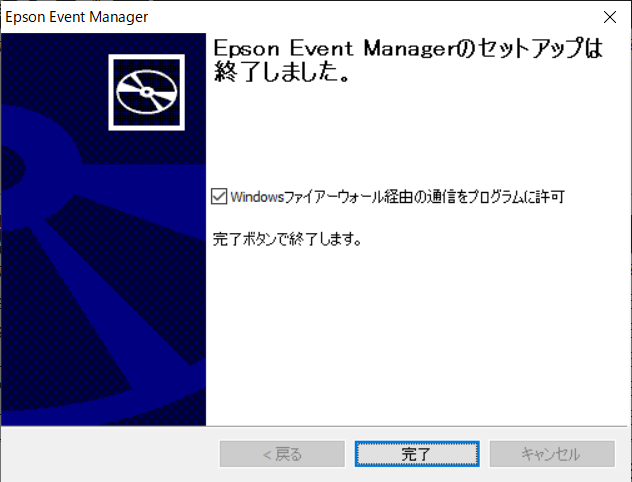Click the 通信をプログラムに許可 part of label

[496, 197]
